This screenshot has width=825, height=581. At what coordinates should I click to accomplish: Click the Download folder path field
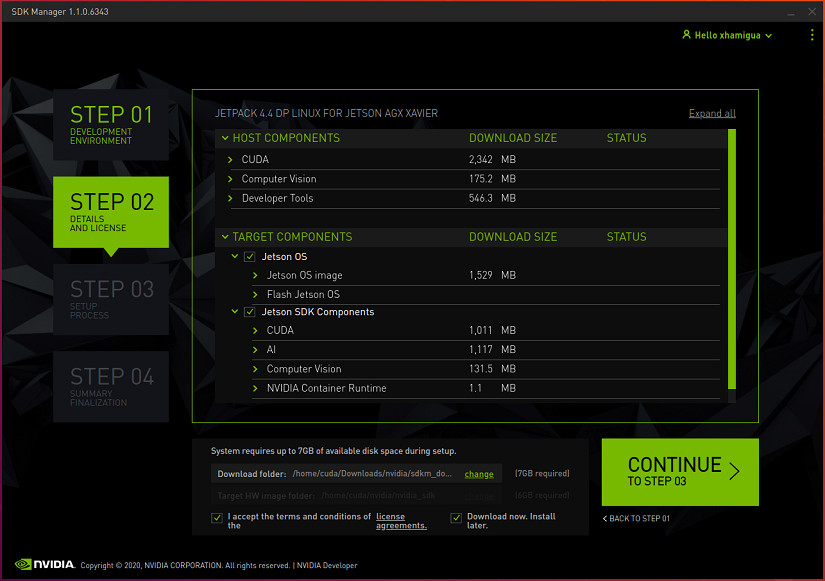[x=356, y=474]
